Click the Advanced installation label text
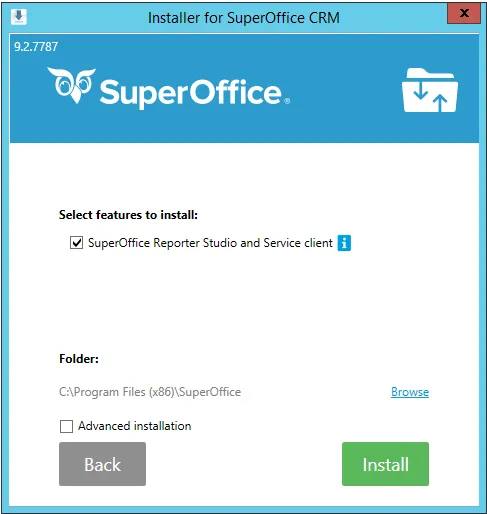 click(x=135, y=426)
